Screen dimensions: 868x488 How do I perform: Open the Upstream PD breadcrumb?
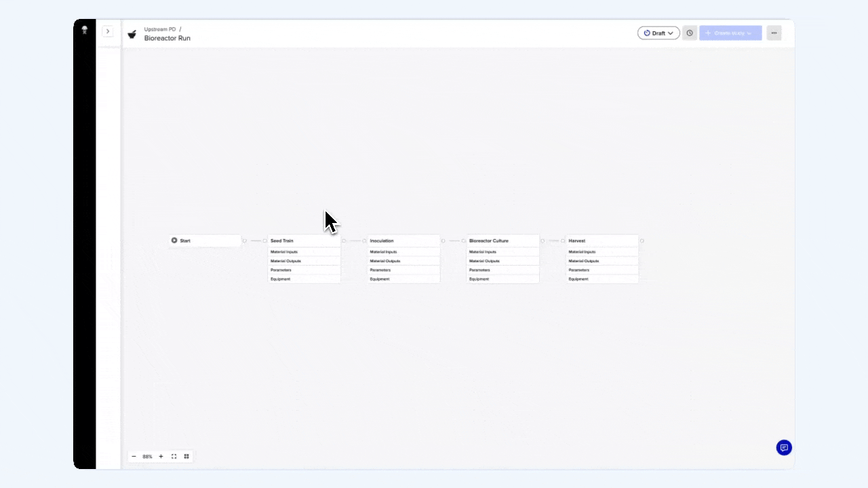(160, 29)
